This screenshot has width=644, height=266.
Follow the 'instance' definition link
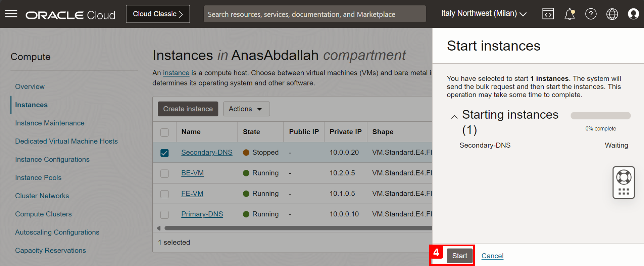click(x=176, y=73)
